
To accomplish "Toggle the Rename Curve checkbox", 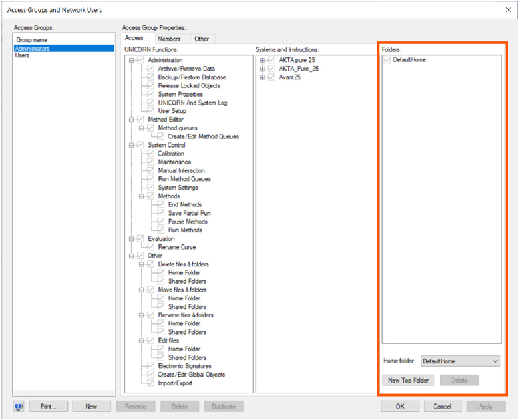I will [151, 247].
